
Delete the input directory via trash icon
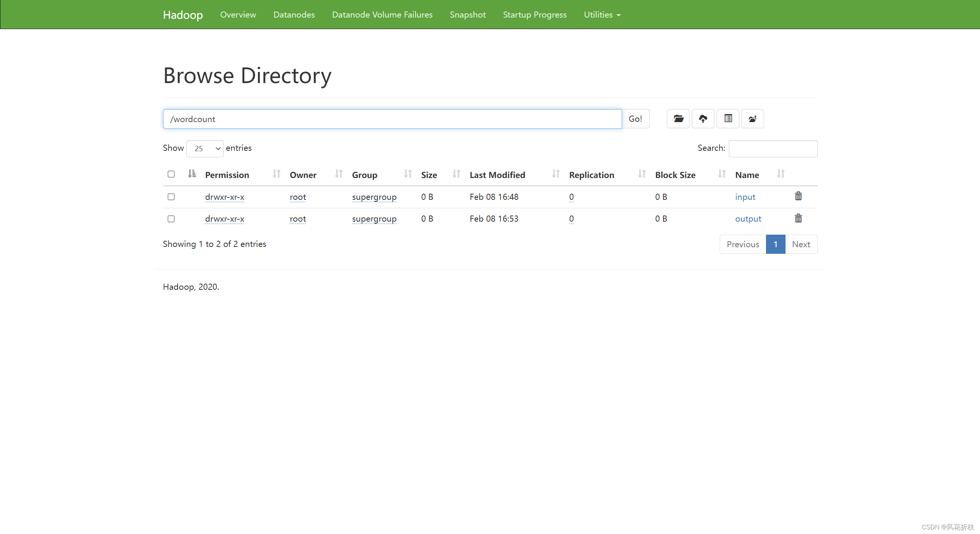point(798,196)
